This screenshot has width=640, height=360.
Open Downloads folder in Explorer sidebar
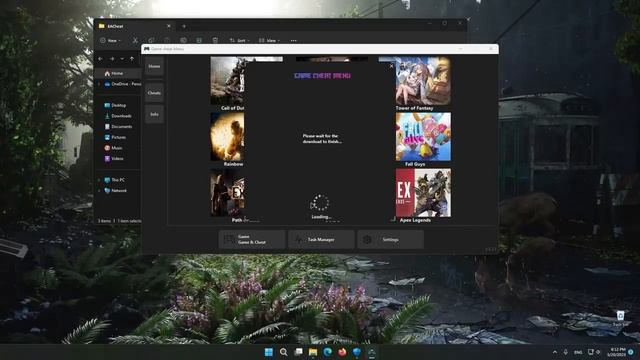click(118, 116)
